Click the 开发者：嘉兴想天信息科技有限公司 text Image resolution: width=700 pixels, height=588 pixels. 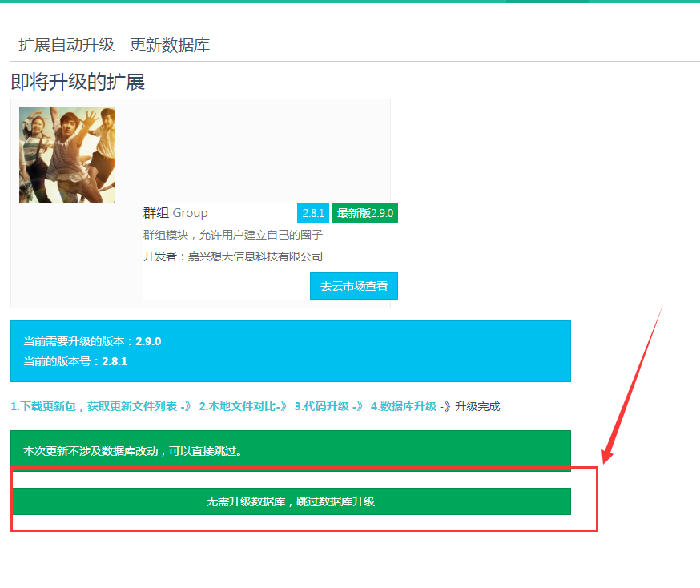[x=232, y=256]
